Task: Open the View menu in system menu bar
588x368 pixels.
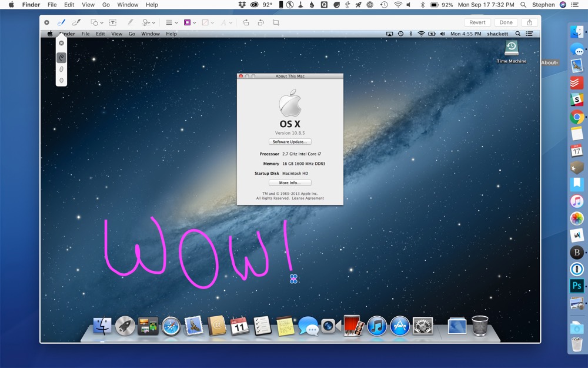Action: click(x=88, y=5)
